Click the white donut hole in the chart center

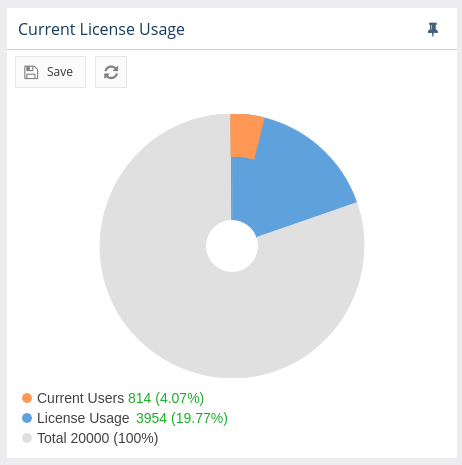232,246
